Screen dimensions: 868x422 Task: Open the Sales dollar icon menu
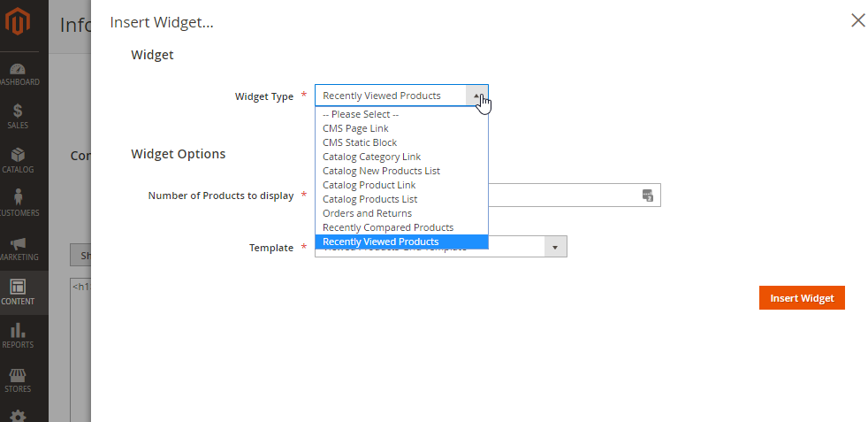coord(18,111)
